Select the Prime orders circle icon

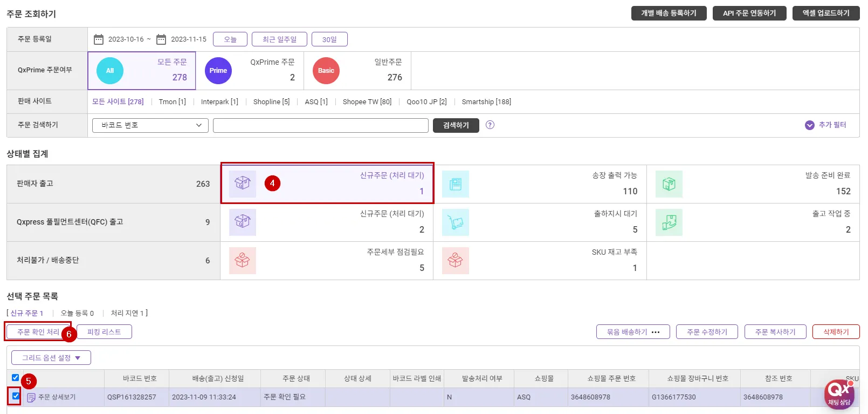pyautogui.click(x=218, y=71)
